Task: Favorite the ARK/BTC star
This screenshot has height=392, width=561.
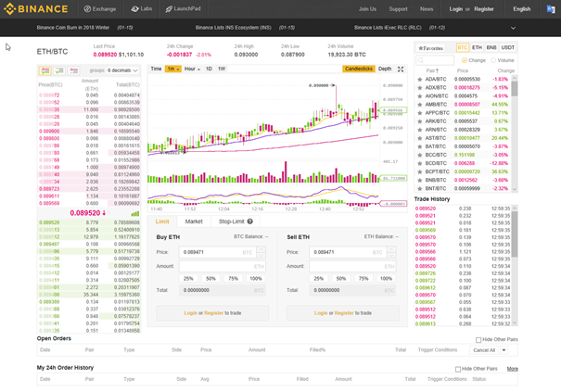Action: [x=420, y=121]
